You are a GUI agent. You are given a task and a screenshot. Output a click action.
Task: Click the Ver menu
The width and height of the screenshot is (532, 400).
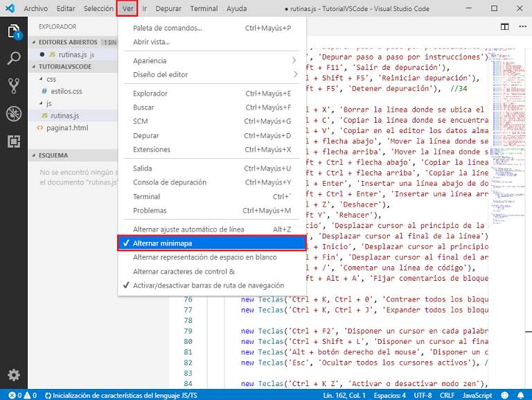click(x=127, y=8)
